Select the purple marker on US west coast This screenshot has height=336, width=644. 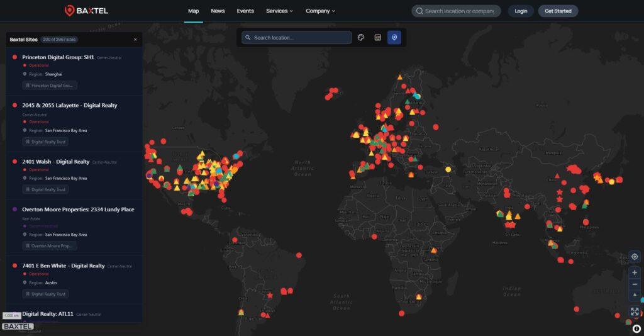pos(149,176)
